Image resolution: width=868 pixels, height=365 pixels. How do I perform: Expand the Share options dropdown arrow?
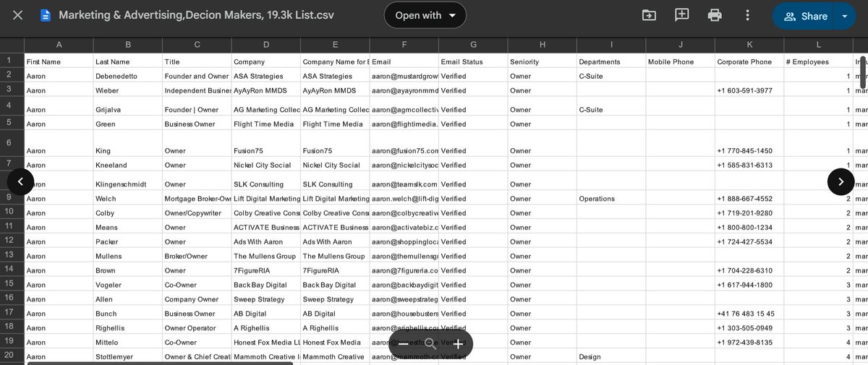(845, 16)
